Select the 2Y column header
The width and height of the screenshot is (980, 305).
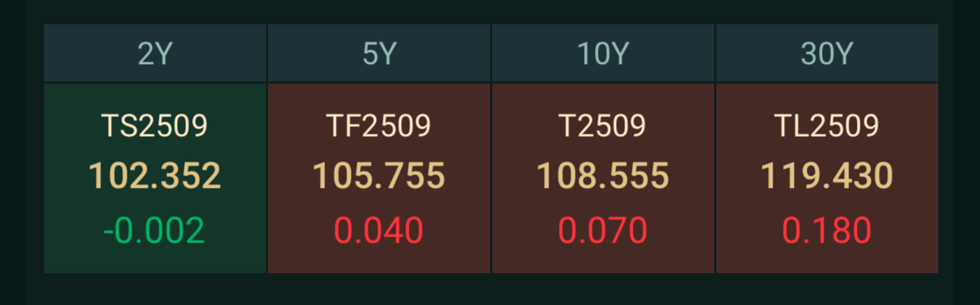coord(155,53)
